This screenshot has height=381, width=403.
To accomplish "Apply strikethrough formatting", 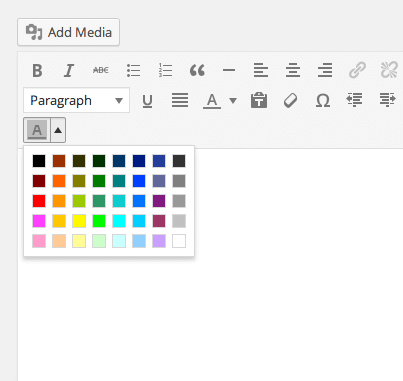I will coord(101,70).
